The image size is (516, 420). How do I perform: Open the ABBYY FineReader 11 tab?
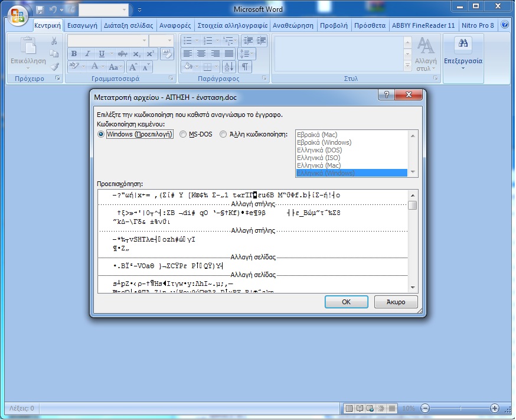coord(423,25)
